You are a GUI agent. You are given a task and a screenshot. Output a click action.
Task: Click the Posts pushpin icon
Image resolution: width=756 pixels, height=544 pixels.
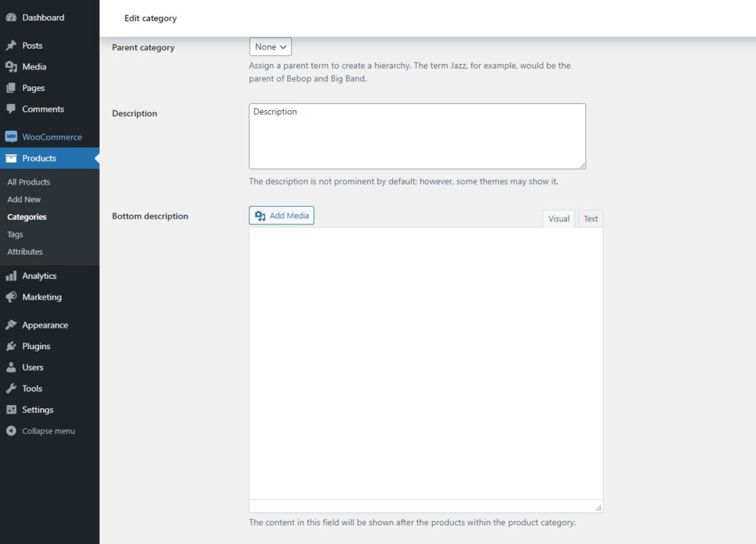pos(11,45)
